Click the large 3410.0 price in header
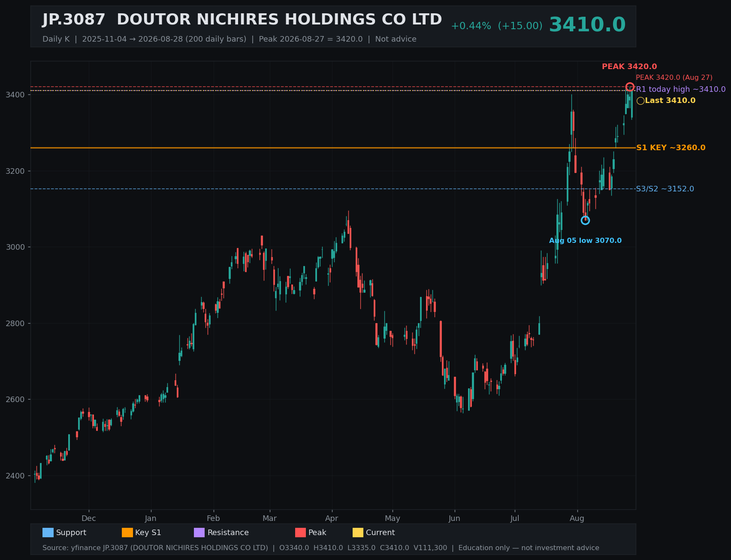Viewport: 731px width, 560px height. (587, 25)
